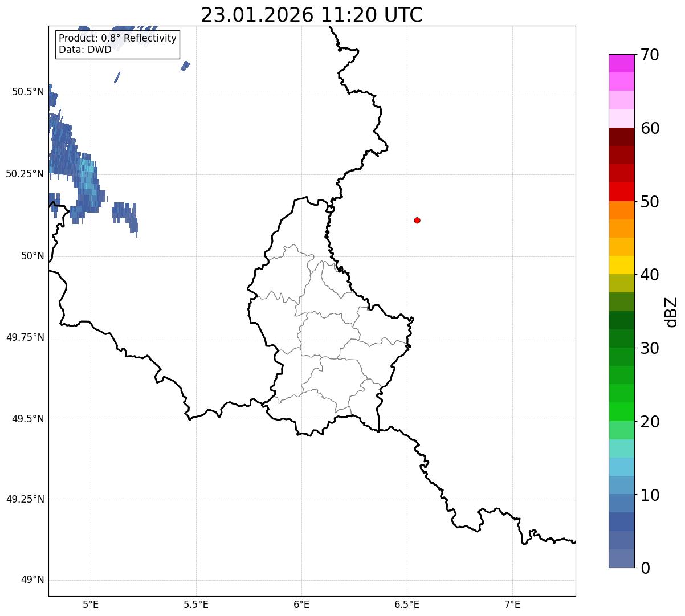Click the red station marker dot
Screen dimensions: 685x616
417,220
